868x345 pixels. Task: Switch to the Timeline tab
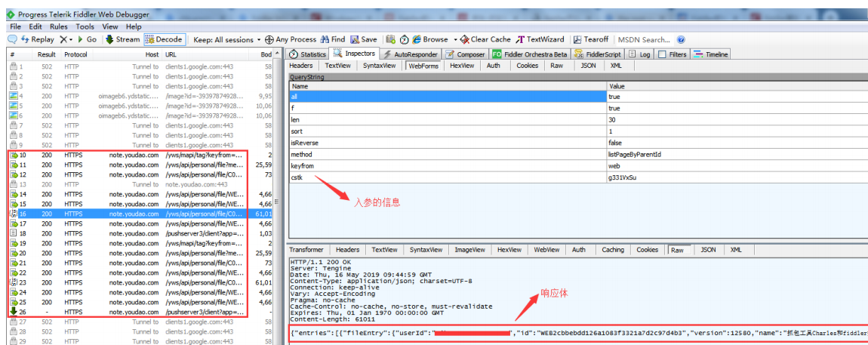click(711, 54)
